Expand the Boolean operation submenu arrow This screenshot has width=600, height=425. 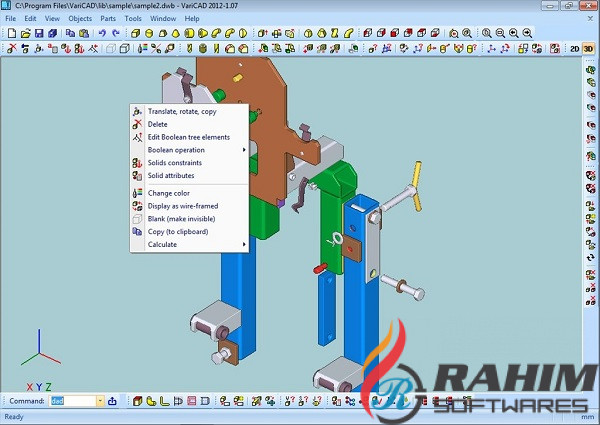244,150
